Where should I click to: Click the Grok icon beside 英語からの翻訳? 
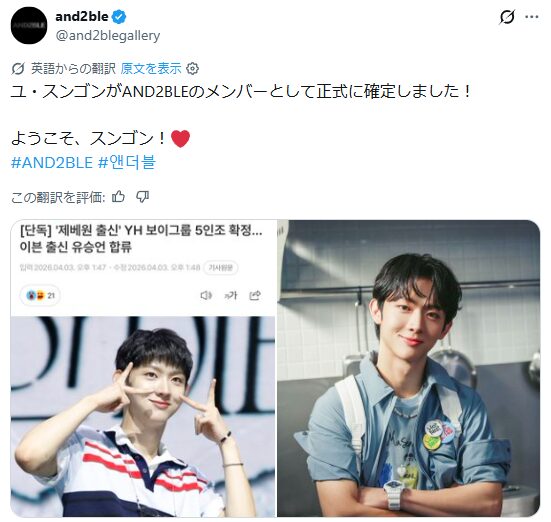pos(18,68)
